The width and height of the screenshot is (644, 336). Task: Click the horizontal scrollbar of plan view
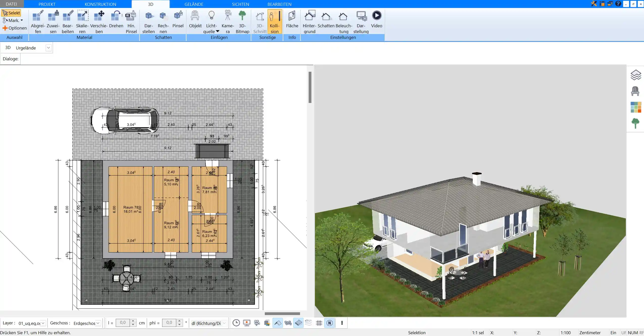[x=282, y=314]
